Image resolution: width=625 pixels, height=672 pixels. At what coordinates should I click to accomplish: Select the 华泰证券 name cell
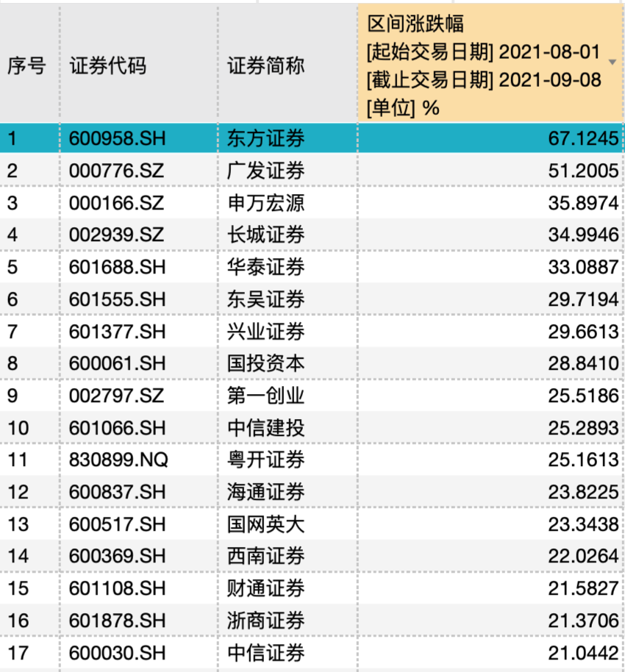coord(265,267)
